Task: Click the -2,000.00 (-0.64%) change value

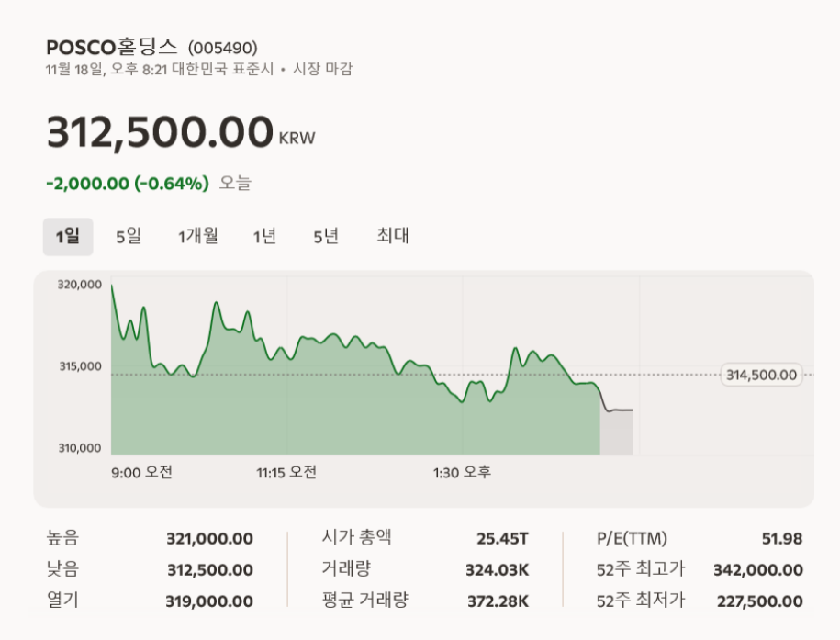Action: [x=128, y=184]
